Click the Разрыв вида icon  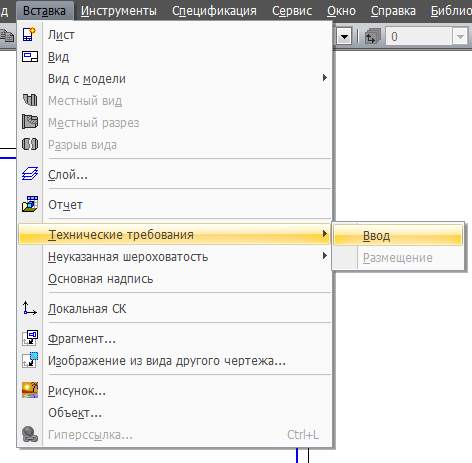tap(30, 144)
